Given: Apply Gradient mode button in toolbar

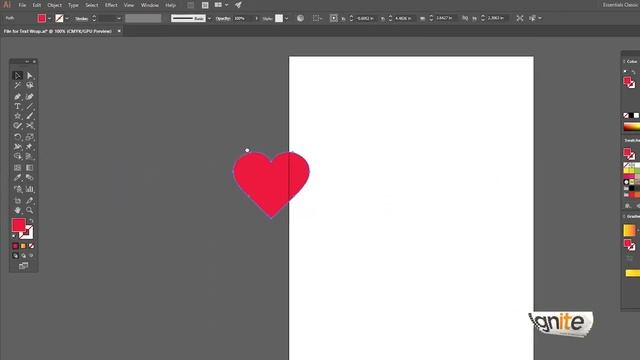Looking at the screenshot, I should coord(23,246).
